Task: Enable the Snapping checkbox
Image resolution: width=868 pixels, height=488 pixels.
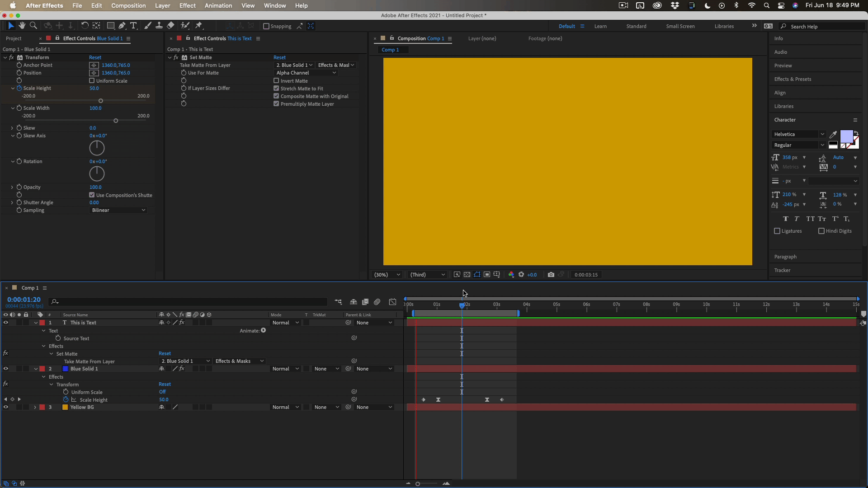Action: (x=266, y=26)
